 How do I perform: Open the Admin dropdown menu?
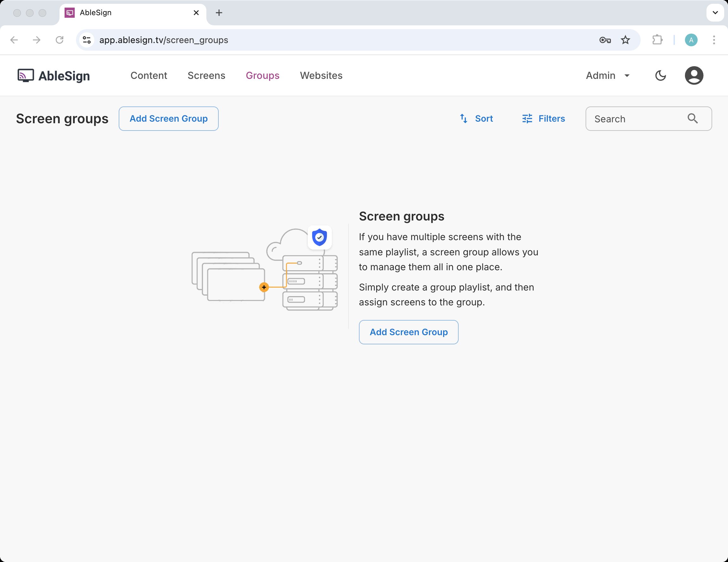click(x=607, y=75)
